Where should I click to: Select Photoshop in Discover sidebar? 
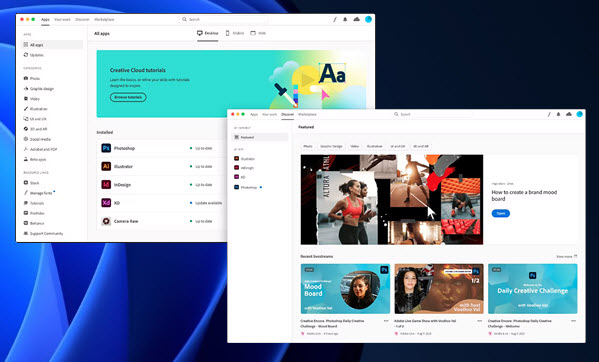point(246,187)
